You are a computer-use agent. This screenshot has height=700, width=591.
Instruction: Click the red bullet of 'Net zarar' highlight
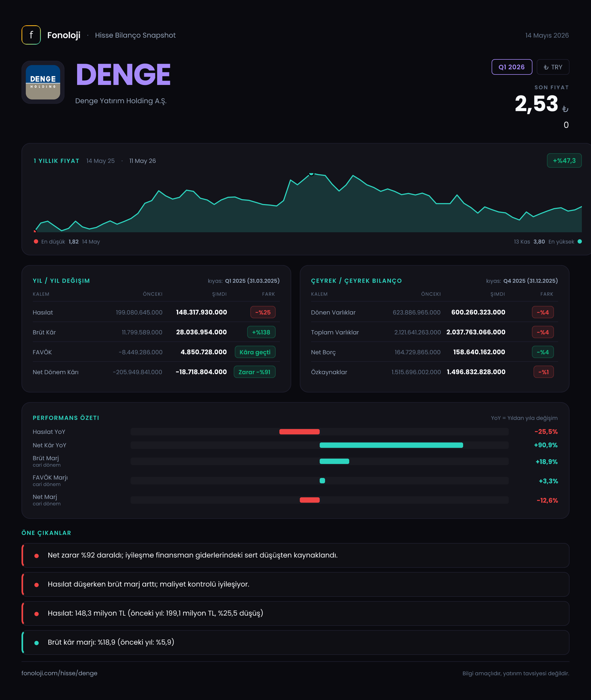coord(37,556)
